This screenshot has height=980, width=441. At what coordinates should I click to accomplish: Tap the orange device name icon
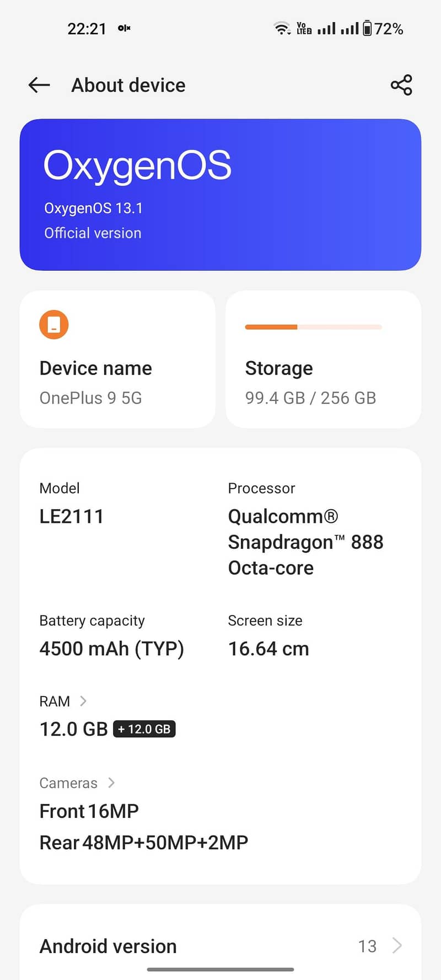click(x=54, y=324)
